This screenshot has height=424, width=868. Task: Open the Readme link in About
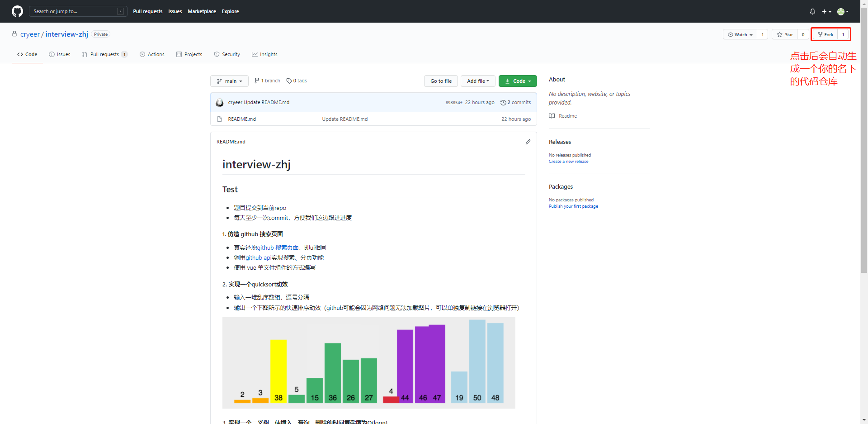pos(563,116)
